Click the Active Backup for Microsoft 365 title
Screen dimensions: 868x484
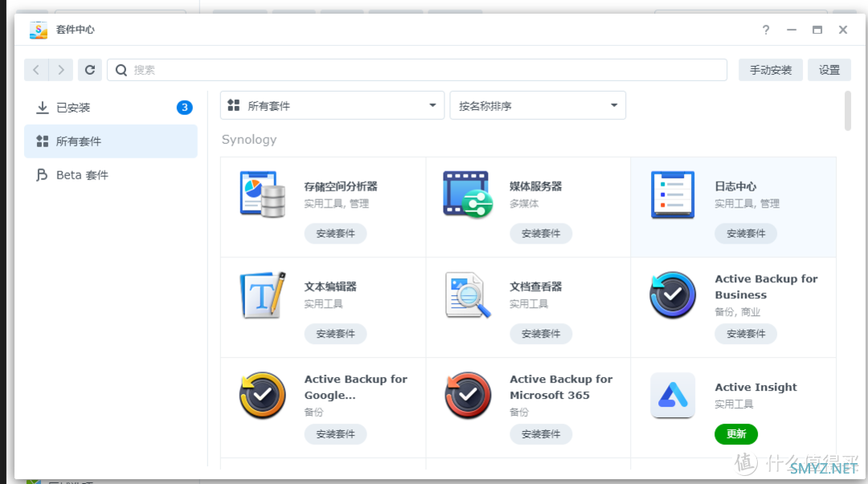pyautogui.click(x=561, y=387)
